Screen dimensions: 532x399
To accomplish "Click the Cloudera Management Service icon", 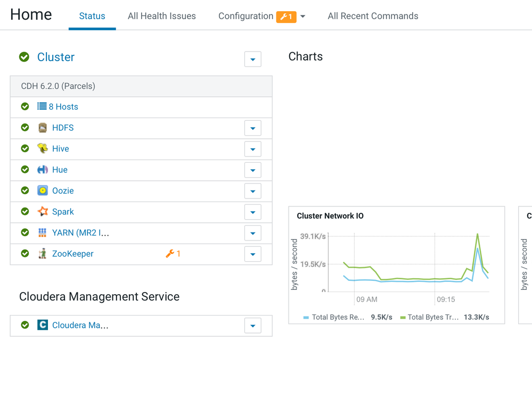I will coord(43,325).
